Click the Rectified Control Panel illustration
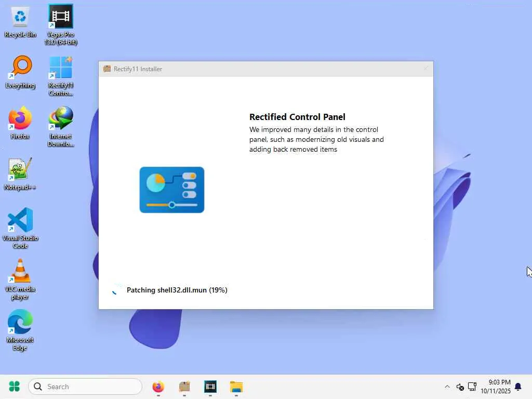Image resolution: width=532 pixels, height=399 pixels. pyautogui.click(x=172, y=190)
